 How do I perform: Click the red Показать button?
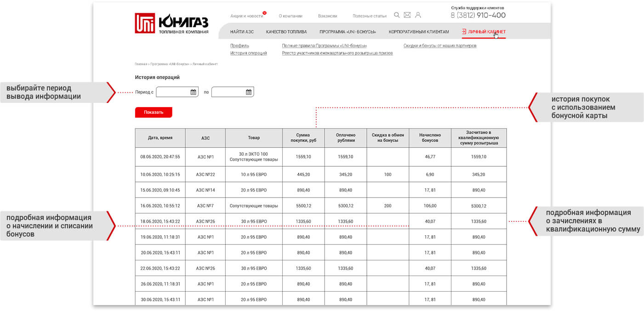pyautogui.click(x=154, y=112)
